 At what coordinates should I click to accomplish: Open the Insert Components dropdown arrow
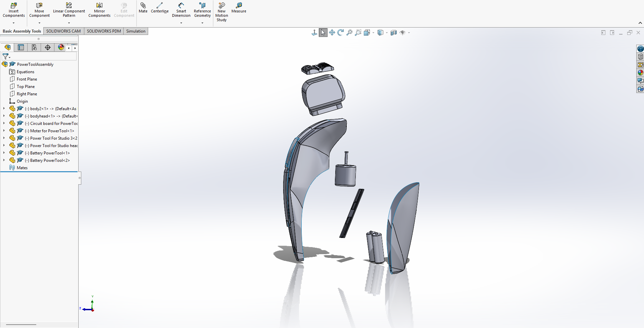coord(14,23)
